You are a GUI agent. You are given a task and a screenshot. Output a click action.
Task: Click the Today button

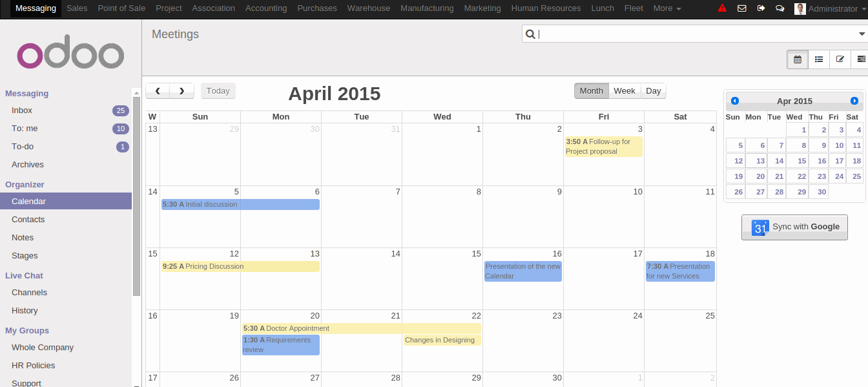click(218, 91)
